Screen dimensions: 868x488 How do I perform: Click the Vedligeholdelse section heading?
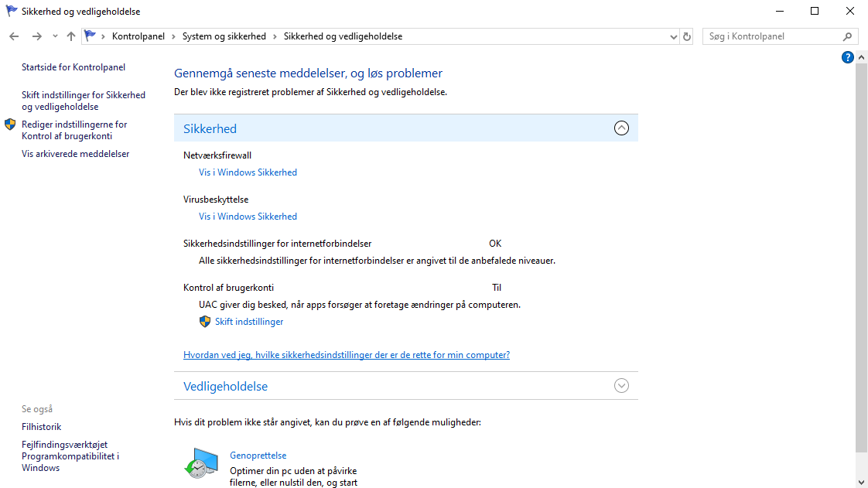click(x=225, y=386)
